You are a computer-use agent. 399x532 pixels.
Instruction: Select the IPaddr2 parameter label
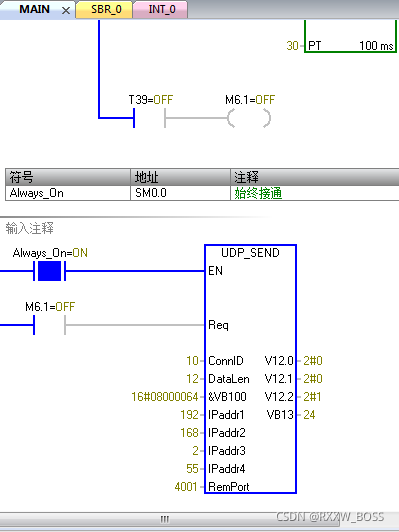coord(227,433)
